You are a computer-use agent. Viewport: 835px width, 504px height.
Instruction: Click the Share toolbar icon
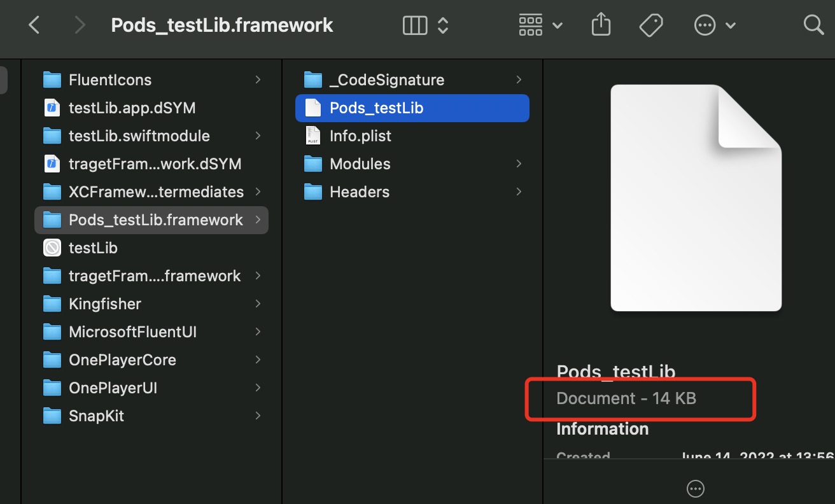(601, 25)
